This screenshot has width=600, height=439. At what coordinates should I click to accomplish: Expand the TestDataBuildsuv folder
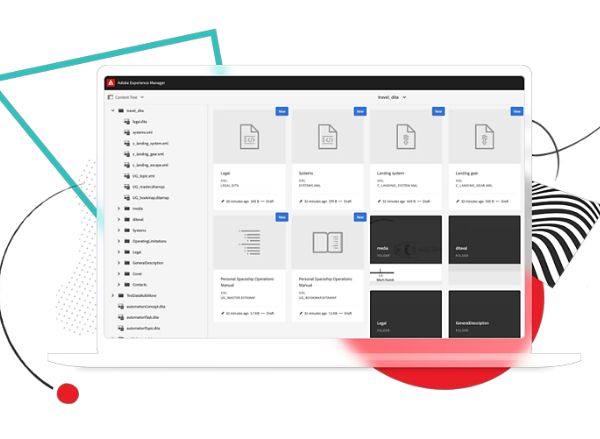pyautogui.click(x=112, y=295)
